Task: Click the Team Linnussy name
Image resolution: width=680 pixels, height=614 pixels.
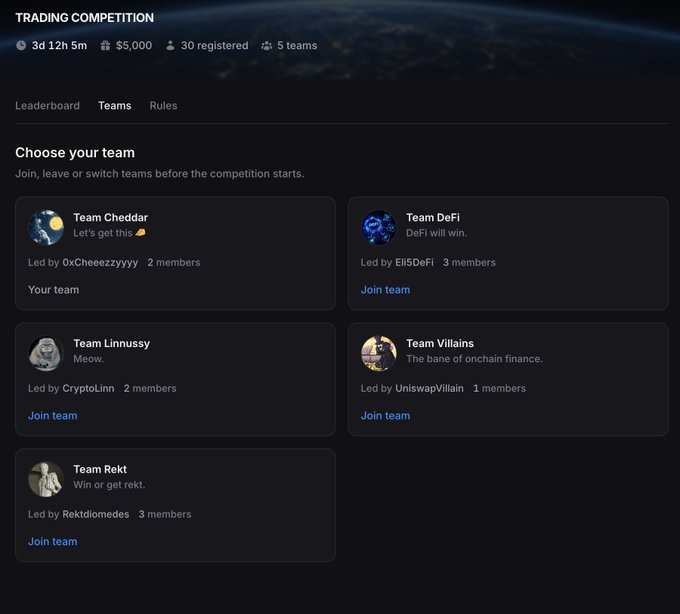Action: point(111,343)
